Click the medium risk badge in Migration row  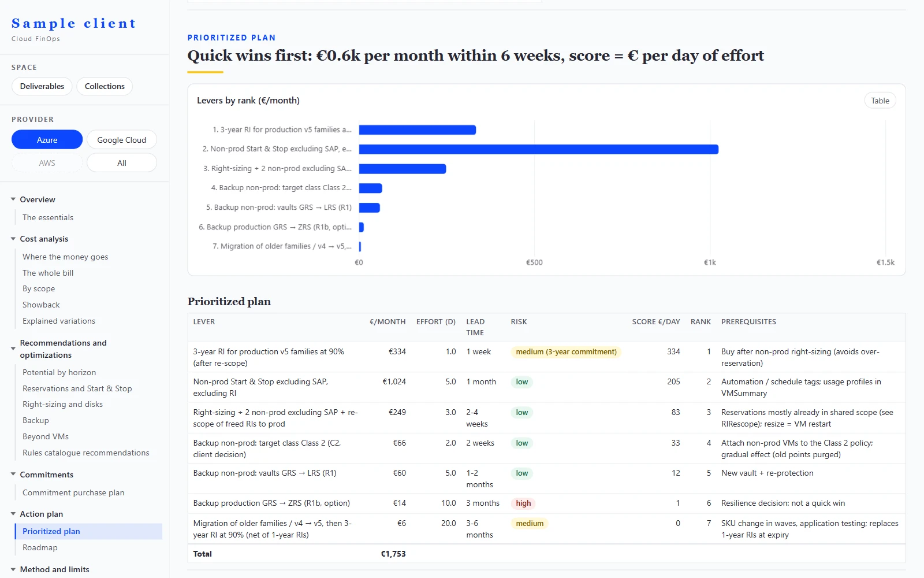pyautogui.click(x=530, y=523)
